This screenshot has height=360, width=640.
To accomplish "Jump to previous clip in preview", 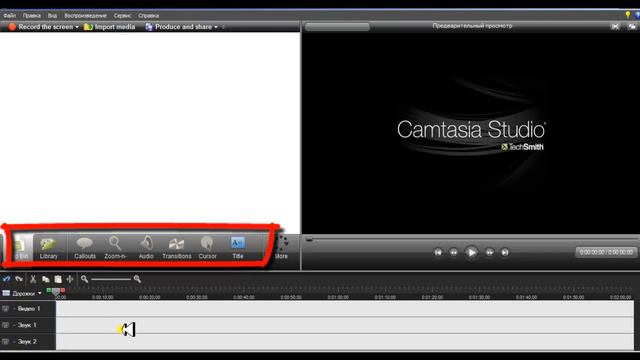I will [x=438, y=253].
